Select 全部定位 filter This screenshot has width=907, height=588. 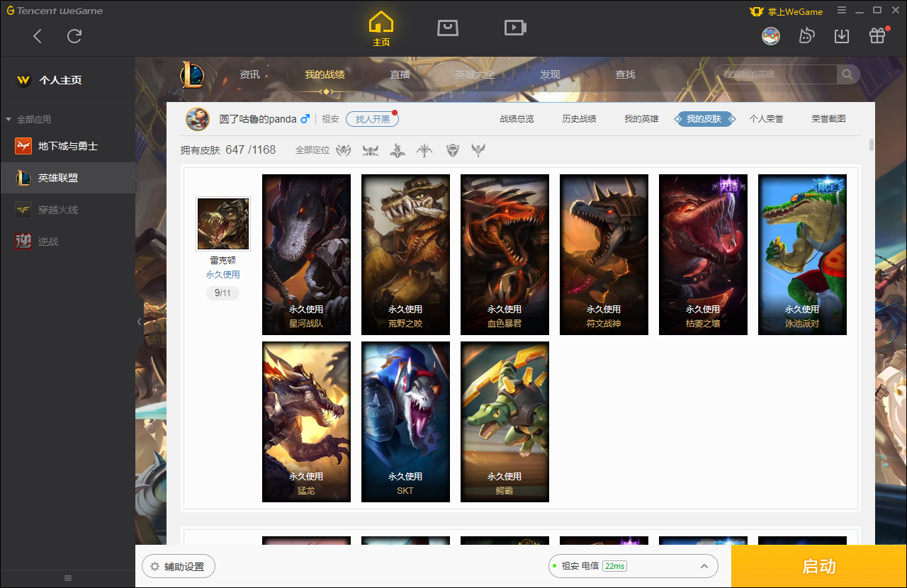pos(312,150)
